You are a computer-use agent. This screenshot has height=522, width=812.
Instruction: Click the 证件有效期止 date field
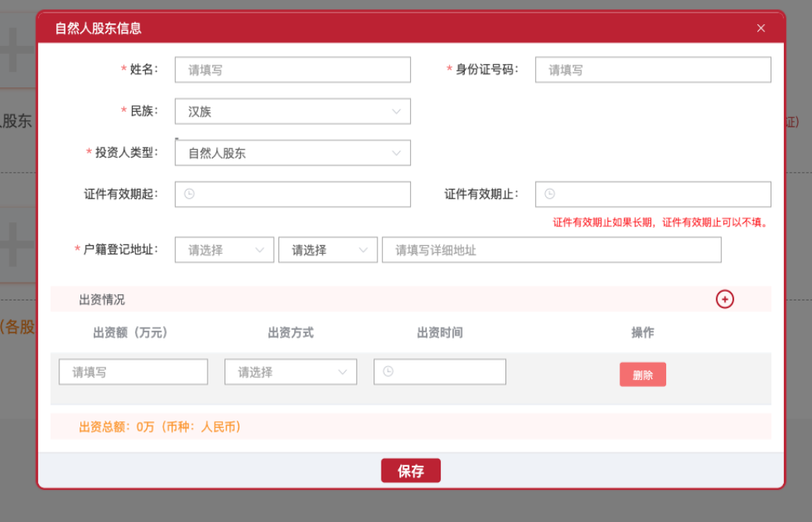pyautogui.click(x=653, y=194)
